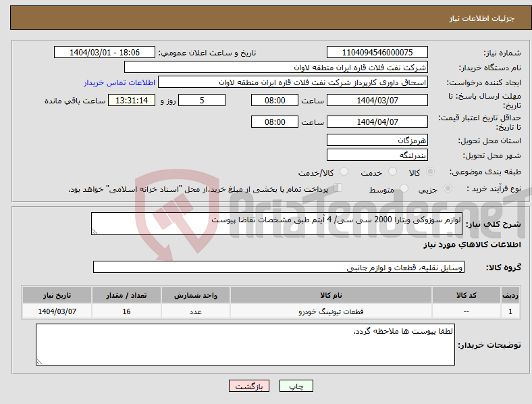Select the کالا radio button
The height and width of the screenshot is (404, 532).
click(430, 172)
